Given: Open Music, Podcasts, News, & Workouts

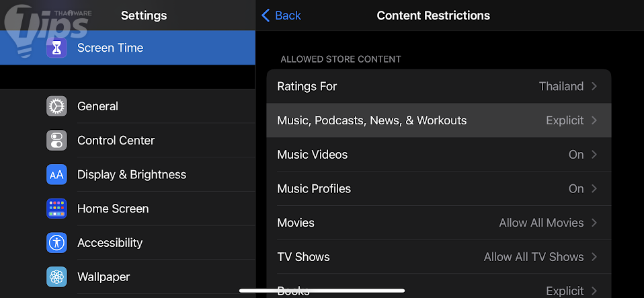Looking at the screenshot, I should click(372, 120).
